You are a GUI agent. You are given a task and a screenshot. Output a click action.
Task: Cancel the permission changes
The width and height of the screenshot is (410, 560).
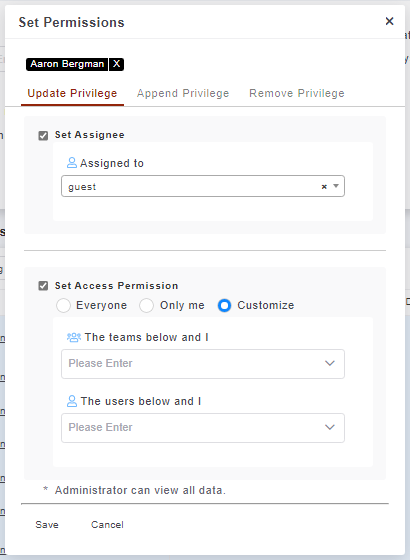click(107, 525)
